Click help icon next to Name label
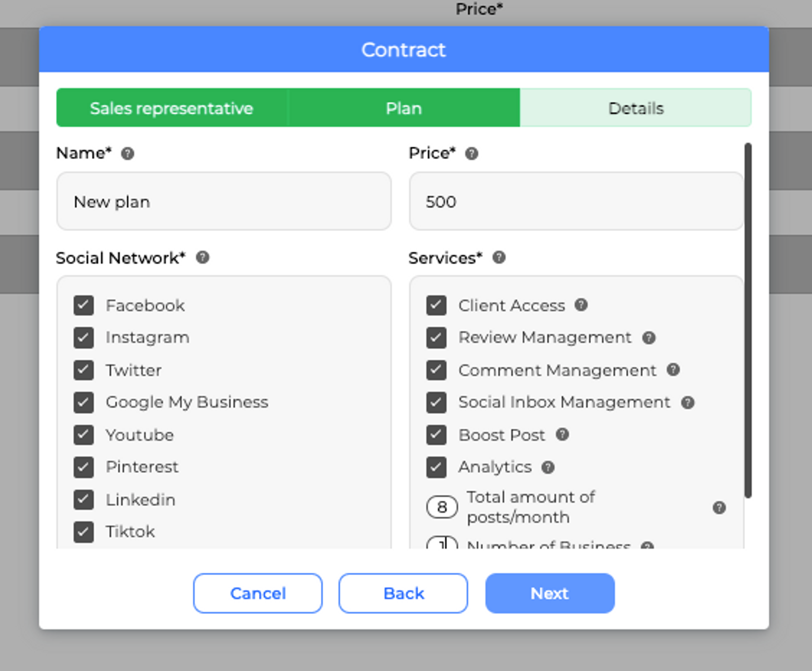This screenshot has width=812, height=671. [127, 154]
